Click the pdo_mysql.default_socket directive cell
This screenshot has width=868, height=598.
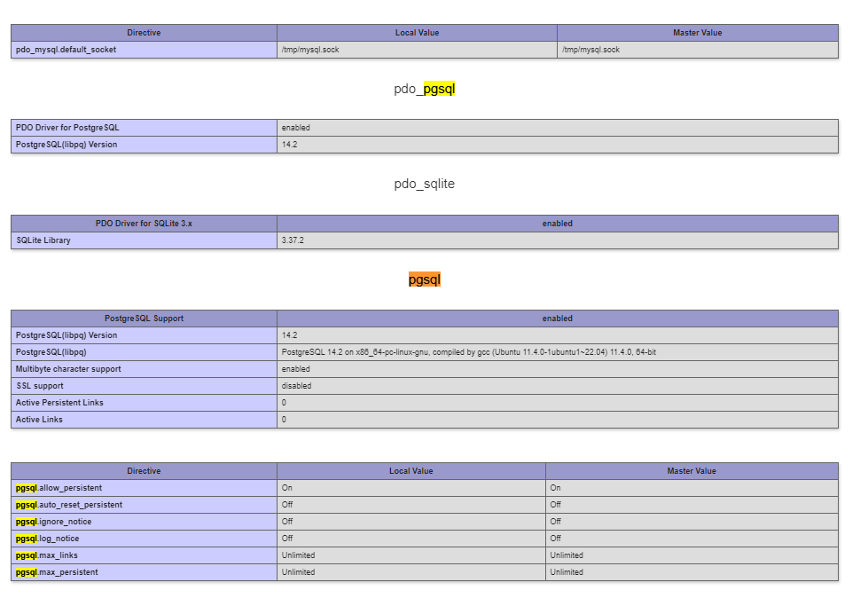(144, 50)
